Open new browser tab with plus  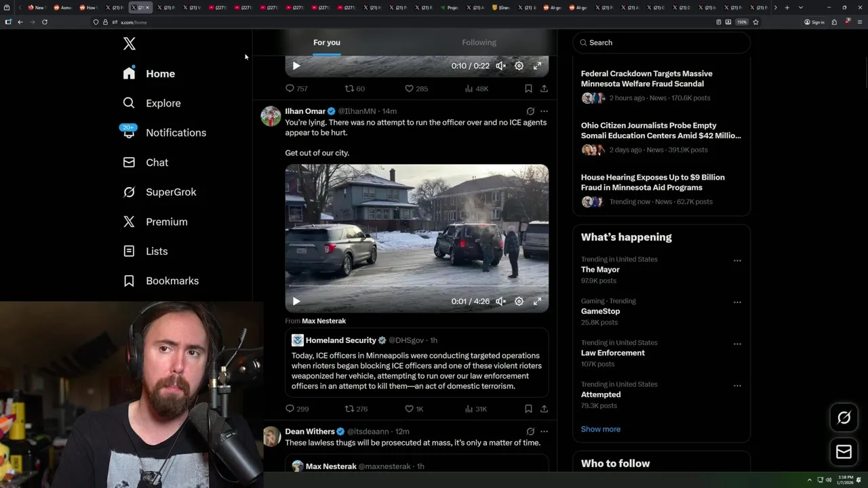[787, 7]
